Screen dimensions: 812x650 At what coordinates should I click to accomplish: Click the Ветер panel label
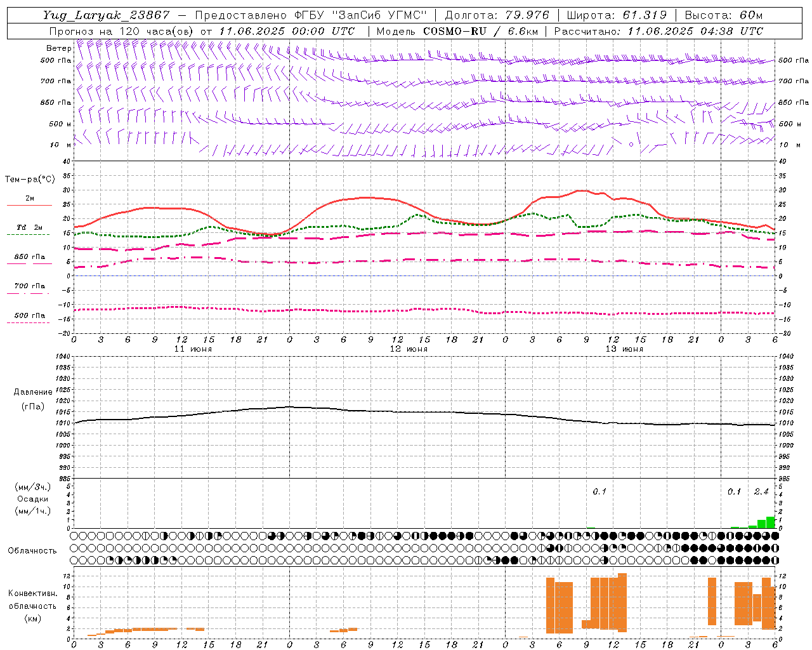click(58, 48)
